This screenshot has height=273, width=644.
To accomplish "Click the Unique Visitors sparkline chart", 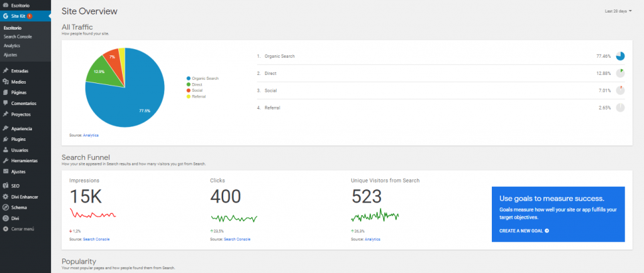I will [375, 216].
